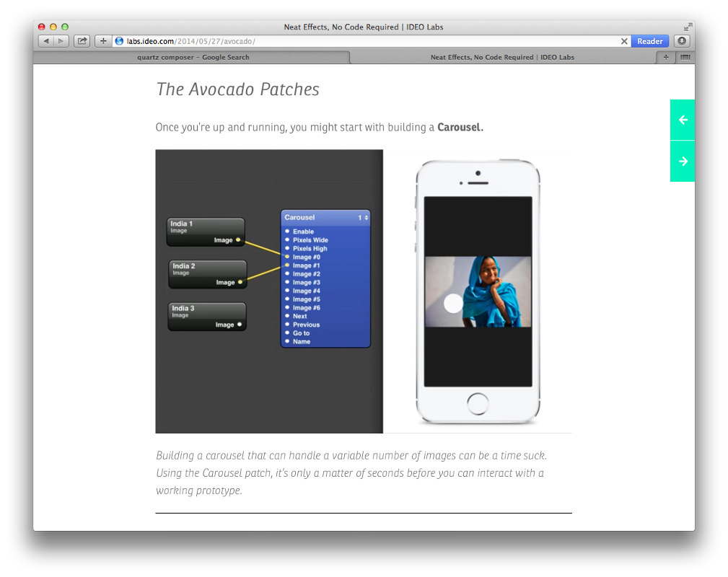Click the browser forward arrow button
The image size is (728, 577).
point(62,41)
